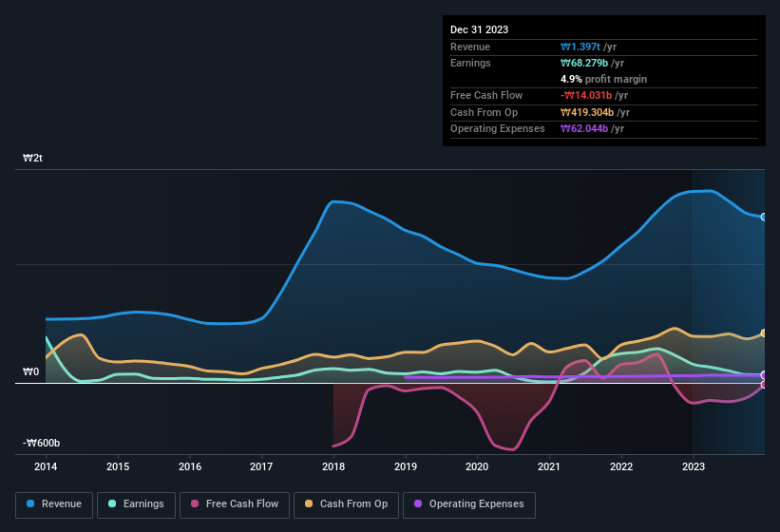Pick the 2020 year on the timeline
The height and width of the screenshot is (532, 780).
[x=477, y=466]
